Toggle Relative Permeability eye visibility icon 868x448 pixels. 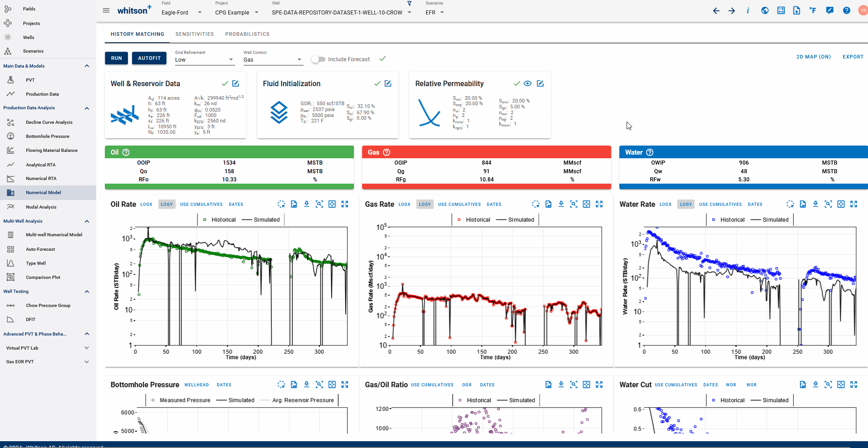click(527, 83)
